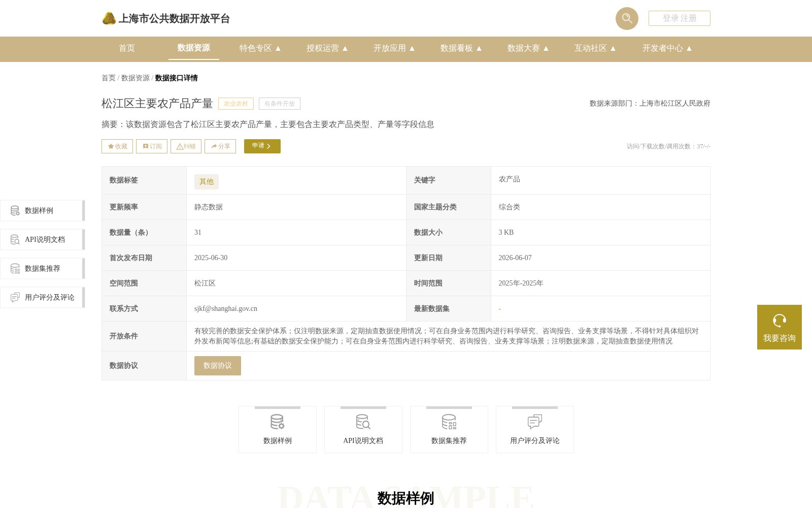Select the 用户评分及评论 card tab
This screenshot has width=812, height=508.
point(535,430)
